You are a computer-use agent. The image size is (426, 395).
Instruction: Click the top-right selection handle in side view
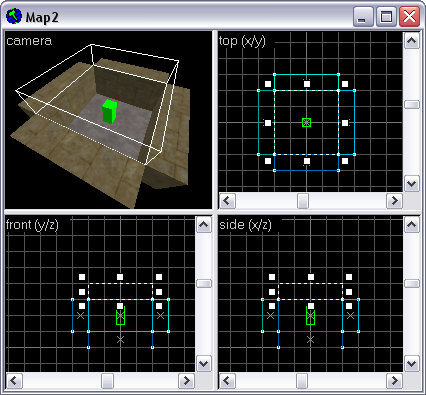point(349,277)
